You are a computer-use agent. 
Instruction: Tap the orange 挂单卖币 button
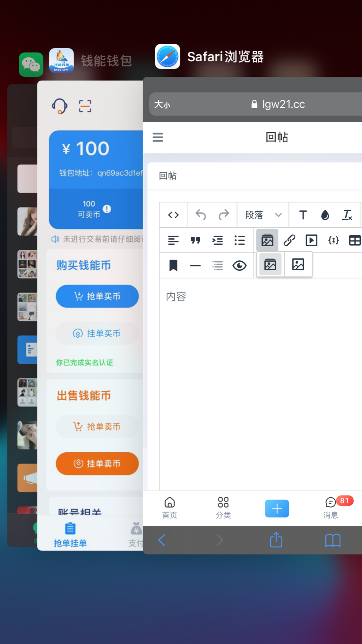(x=97, y=464)
